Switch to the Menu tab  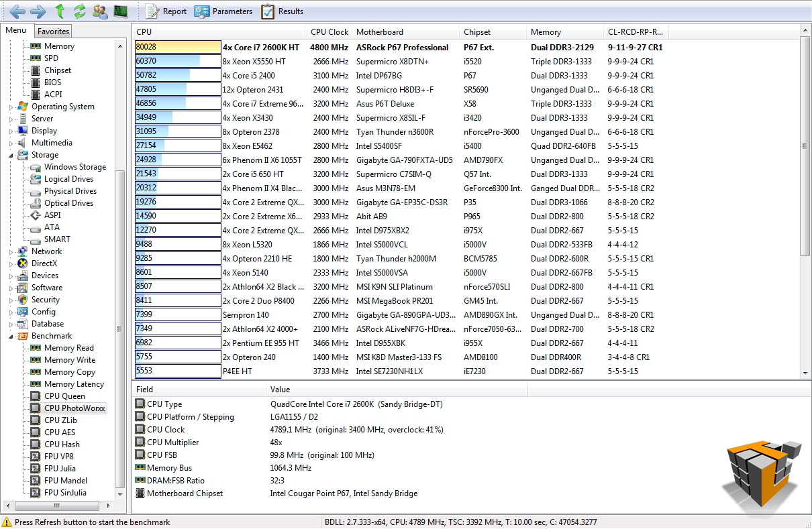[15, 30]
